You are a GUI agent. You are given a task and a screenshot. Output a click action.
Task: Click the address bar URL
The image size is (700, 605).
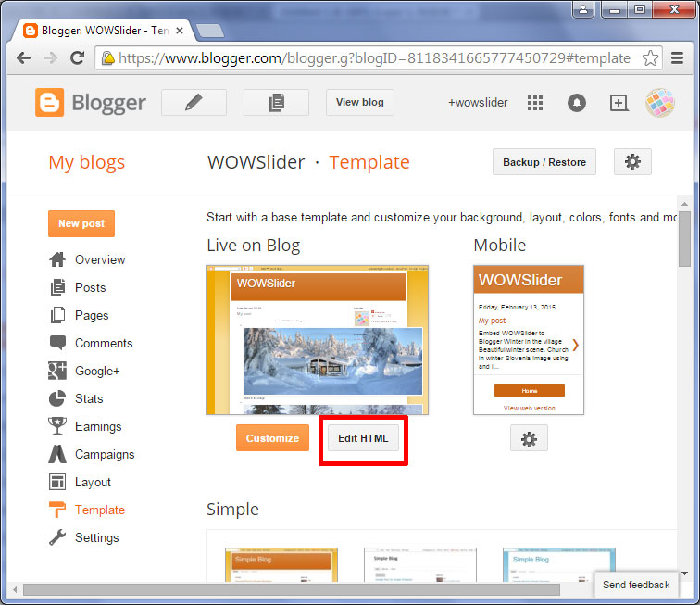click(374, 58)
